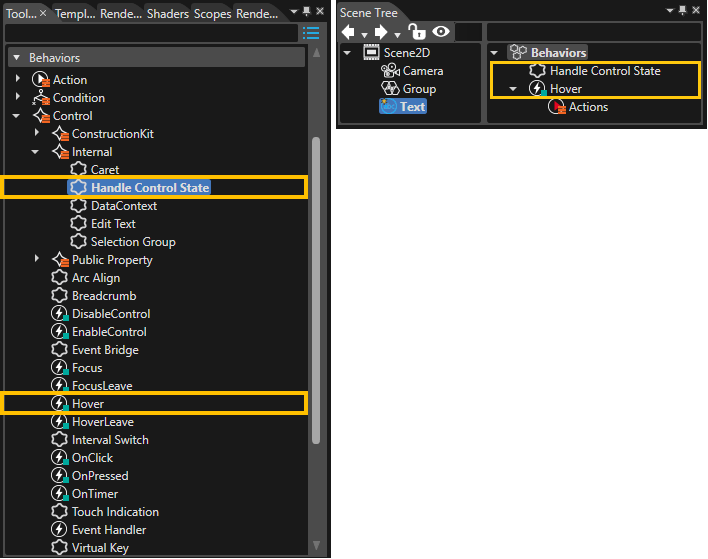Image resolution: width=708 pixels, height=559 pixels.
Task: Click the OnClick trigger icon
Action: [x=60, y=457]
